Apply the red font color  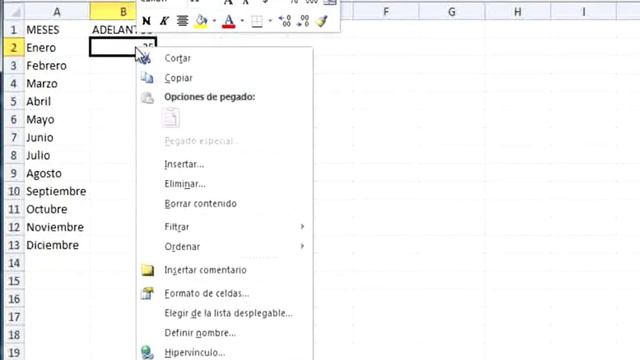click(229, 21)
